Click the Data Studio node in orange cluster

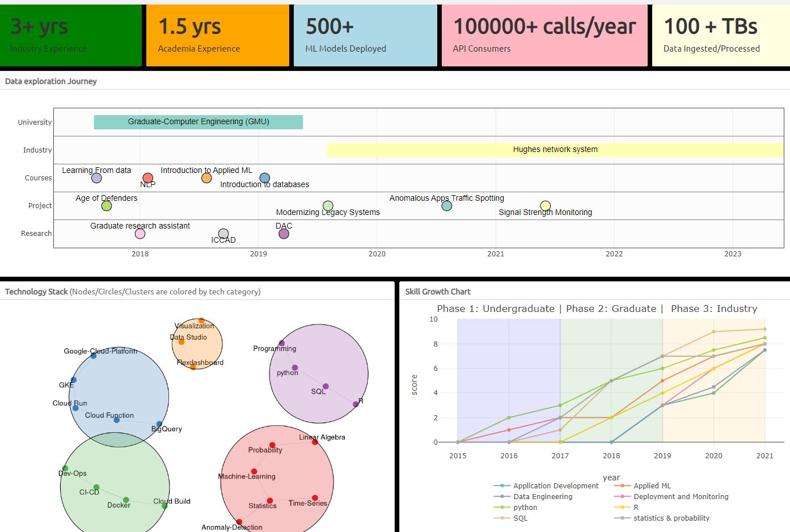point(181,342)
